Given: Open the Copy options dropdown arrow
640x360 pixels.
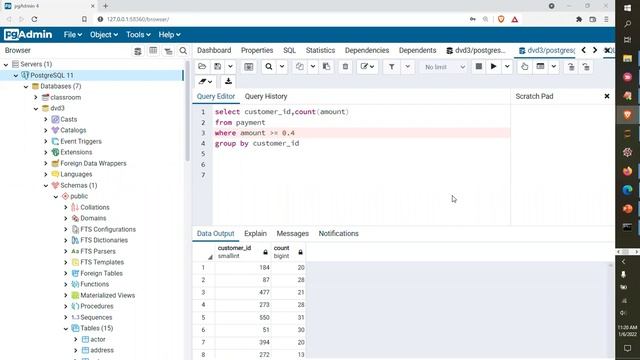Looking at the screenshot, I should tap(313, 67).
